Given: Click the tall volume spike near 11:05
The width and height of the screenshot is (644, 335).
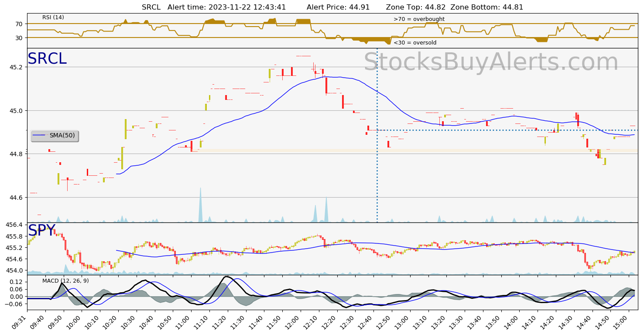Looking at the screenshot, I should pyautogui.click(x=200, y=205).
